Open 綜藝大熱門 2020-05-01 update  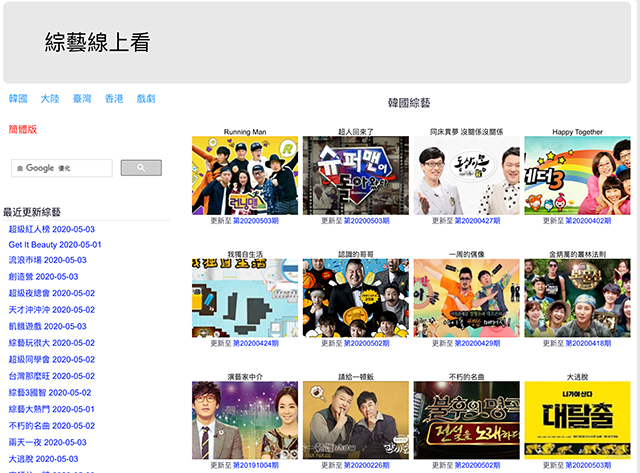[52, 409]
